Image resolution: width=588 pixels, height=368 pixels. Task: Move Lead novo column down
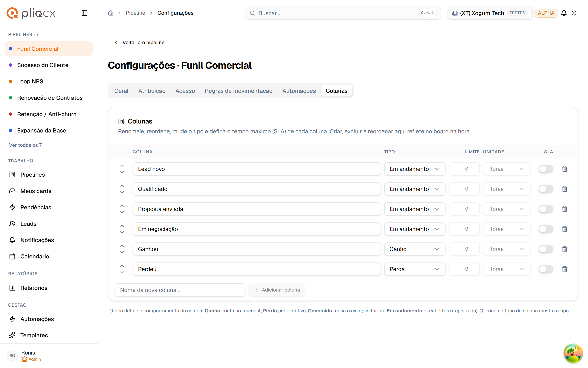coord(122,172)
